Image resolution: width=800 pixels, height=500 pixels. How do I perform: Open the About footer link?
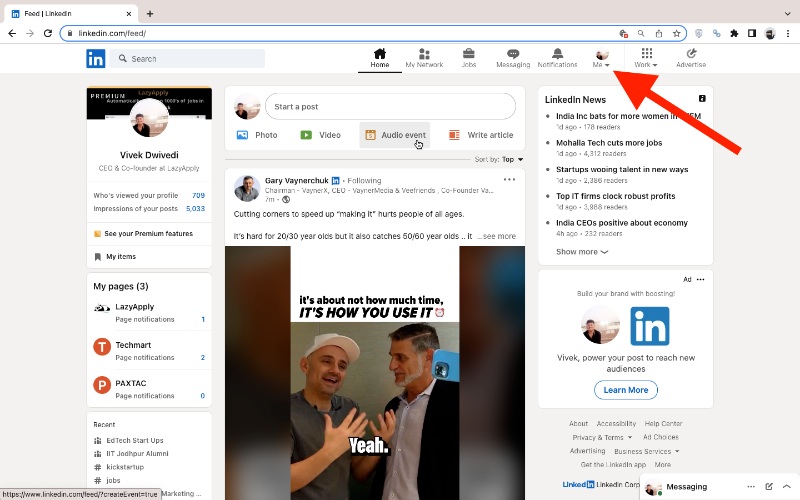click(x=578, y=423)
